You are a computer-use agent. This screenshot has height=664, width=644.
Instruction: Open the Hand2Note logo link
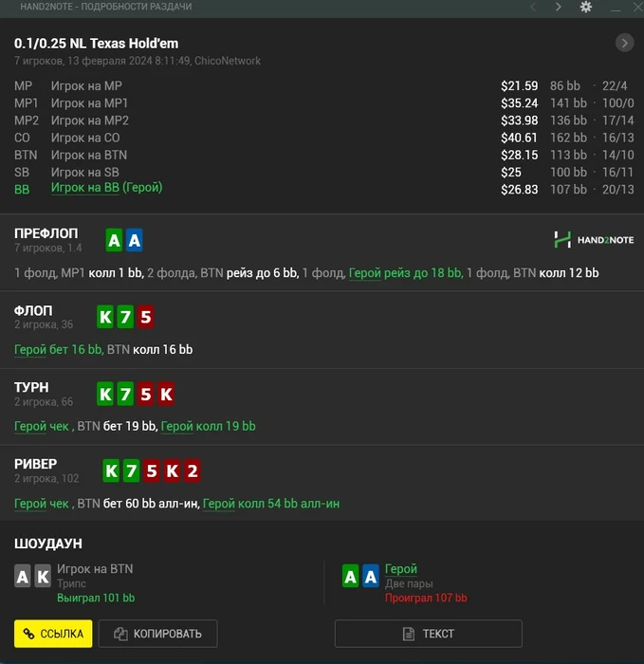(594, 240)
